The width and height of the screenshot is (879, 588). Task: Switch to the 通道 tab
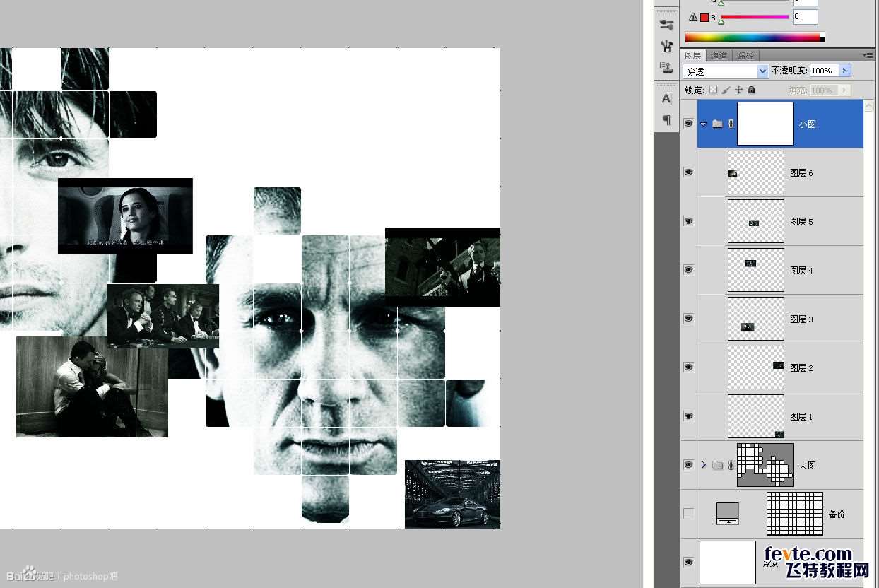719,55
